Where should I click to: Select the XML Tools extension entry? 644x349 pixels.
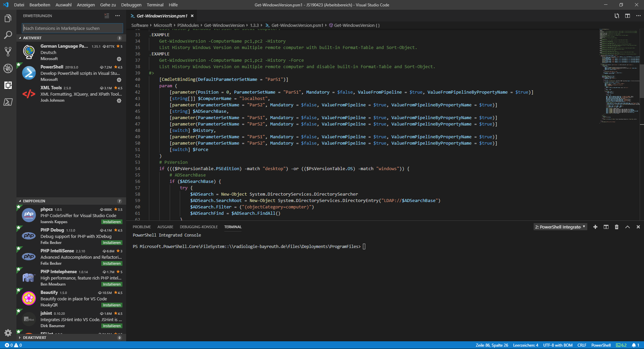point(71,94)
